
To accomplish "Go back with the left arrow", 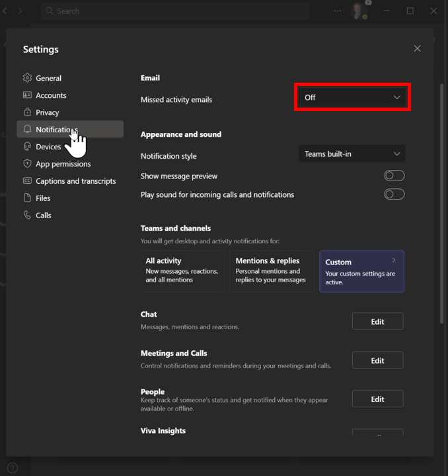I will (x=5, y=11).
